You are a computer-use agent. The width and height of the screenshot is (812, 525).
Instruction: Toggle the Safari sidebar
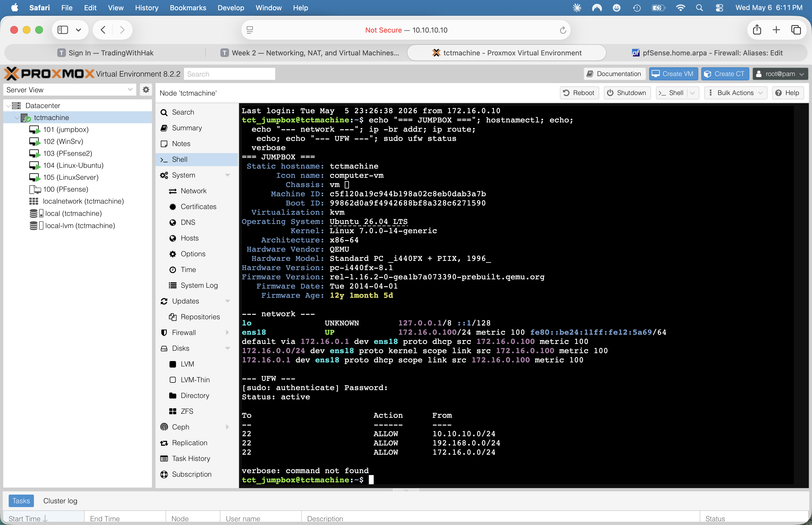click(63, 30)
